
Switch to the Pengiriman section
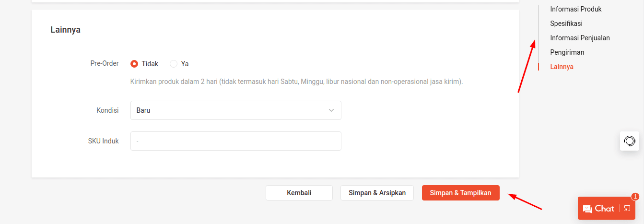pos(567,52)
